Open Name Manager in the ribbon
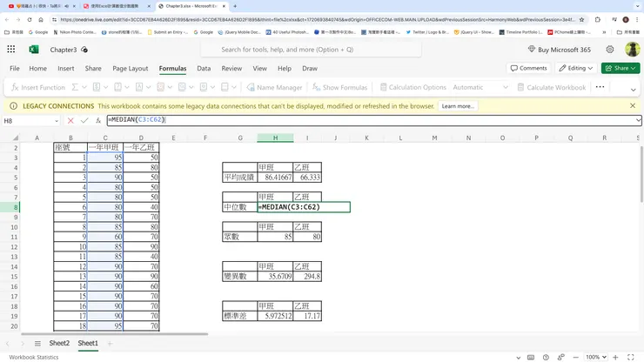Image resolution: width=644 pixels, height=362 pixels. tap(274, 87)
